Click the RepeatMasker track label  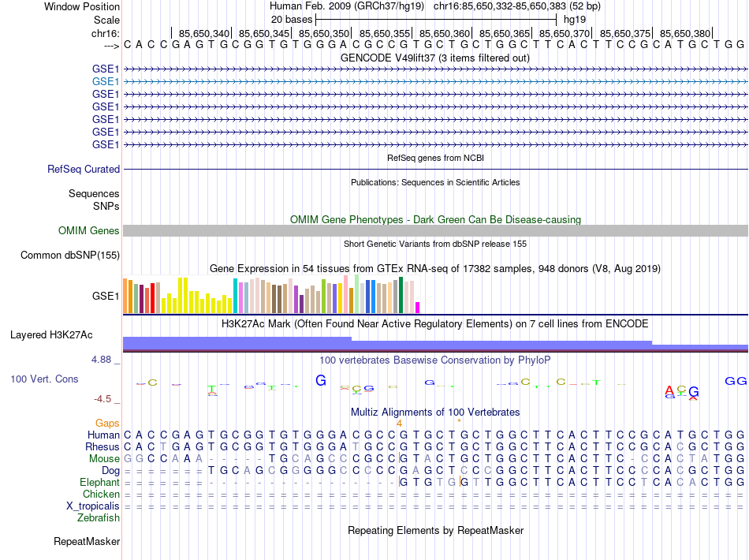point(87,541)
